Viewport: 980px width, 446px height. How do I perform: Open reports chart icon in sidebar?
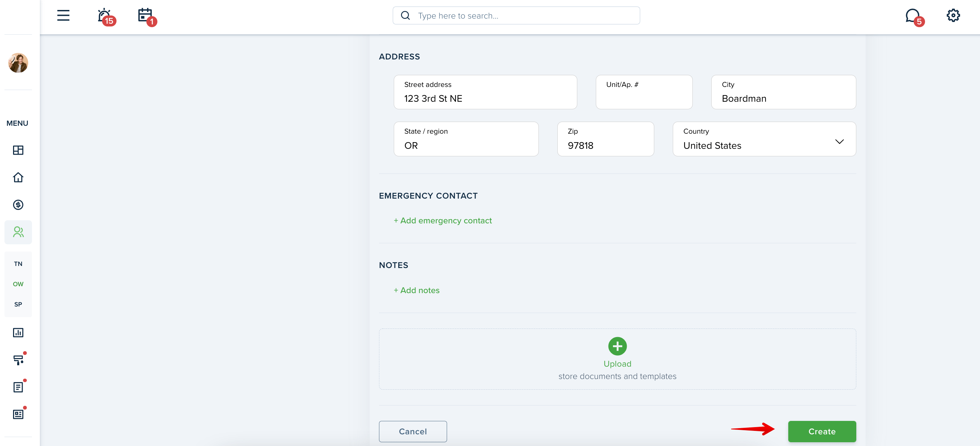18,333
